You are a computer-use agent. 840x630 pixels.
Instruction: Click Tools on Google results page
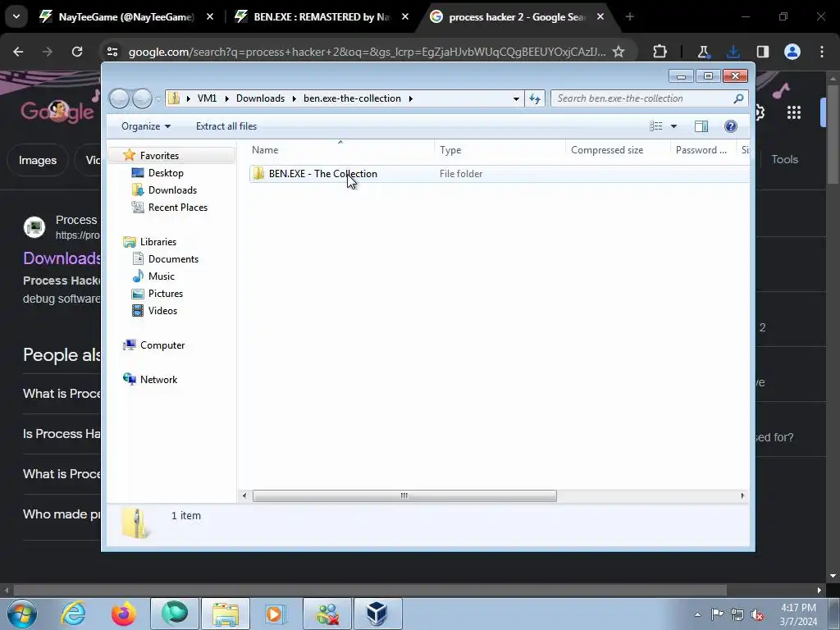point(784,159)
